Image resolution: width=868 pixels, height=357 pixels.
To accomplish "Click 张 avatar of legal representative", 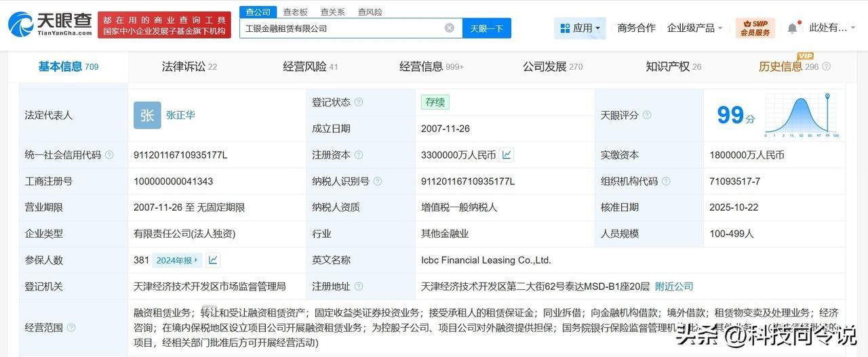I will (147, 115).
